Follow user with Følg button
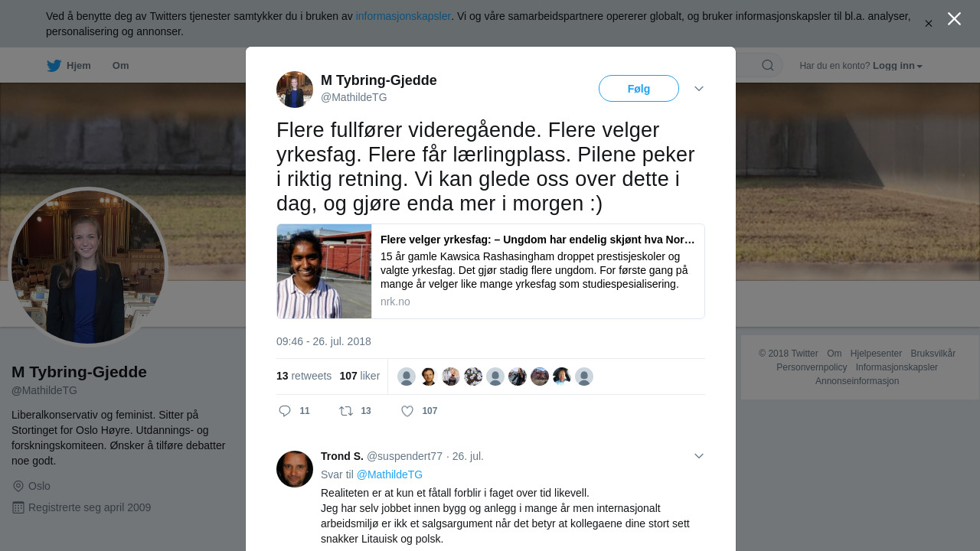This screenshot has width=980, height=551. tap(639, 89)
